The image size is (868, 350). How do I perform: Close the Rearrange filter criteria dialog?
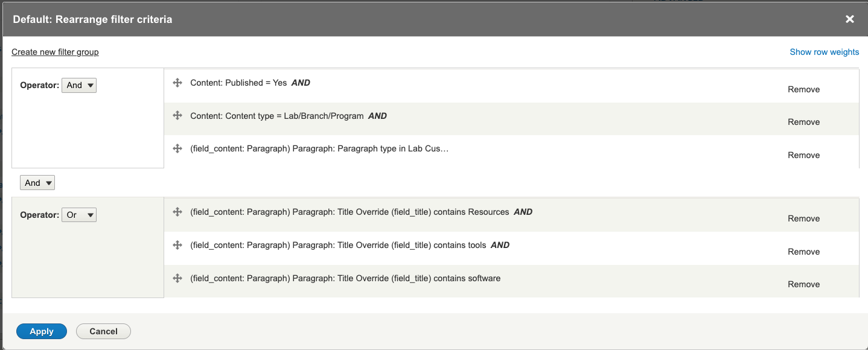pos(850,19)
